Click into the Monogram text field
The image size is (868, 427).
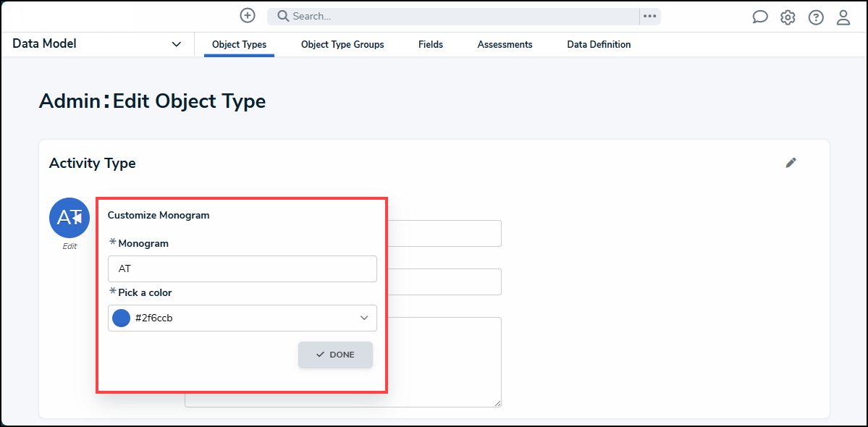(242, 269)
